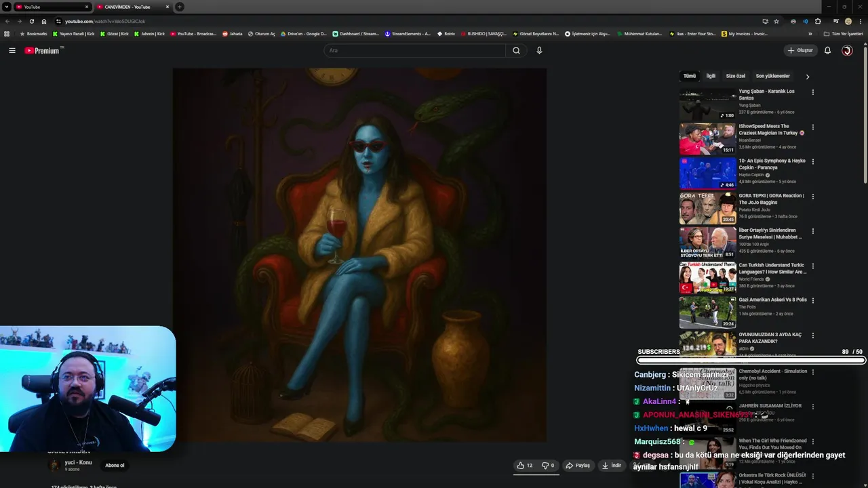Open Hayko Cepkin Paranoya video thumbnail

[707, 174]
